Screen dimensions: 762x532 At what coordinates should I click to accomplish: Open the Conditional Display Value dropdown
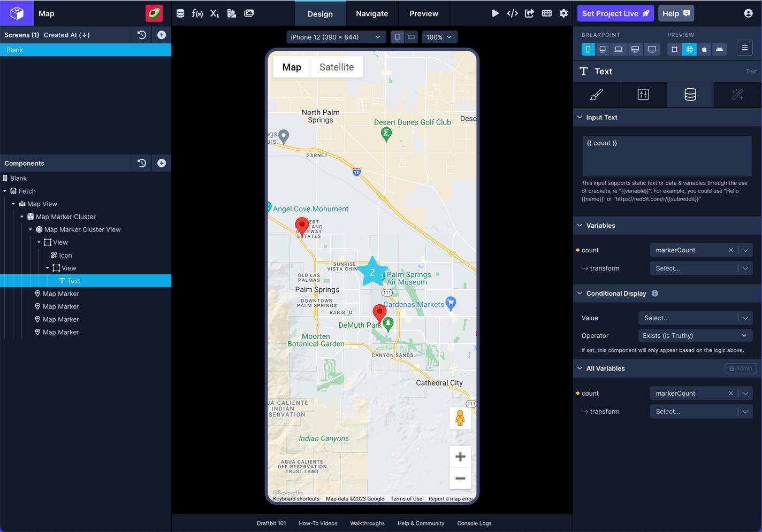pos(696,318)
